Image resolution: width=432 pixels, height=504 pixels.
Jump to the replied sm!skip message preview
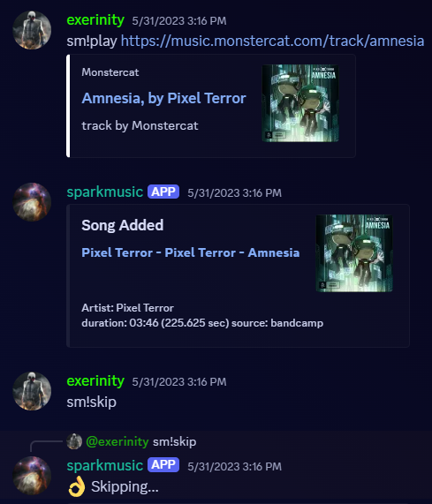[175, 442]
